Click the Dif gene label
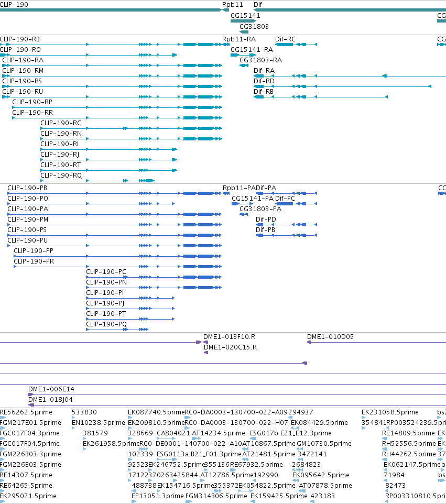Viewport: 446px width, 504px height. point(258,5)
